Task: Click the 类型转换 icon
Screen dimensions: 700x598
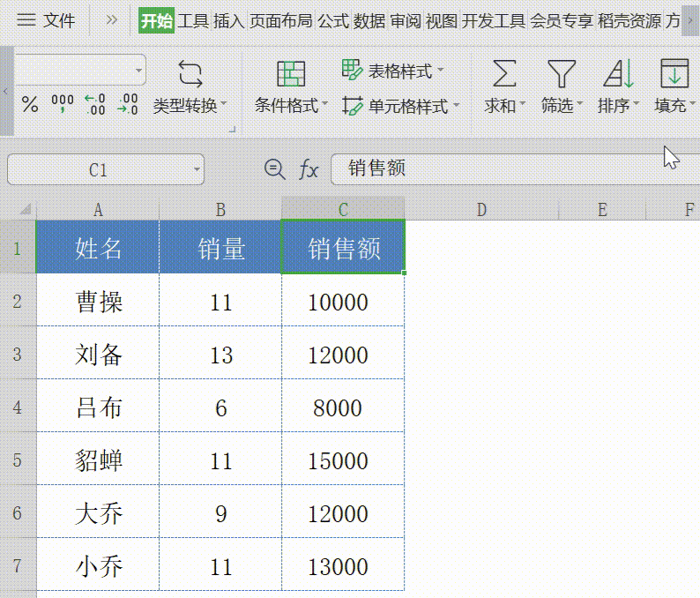Action: (190, 74)
